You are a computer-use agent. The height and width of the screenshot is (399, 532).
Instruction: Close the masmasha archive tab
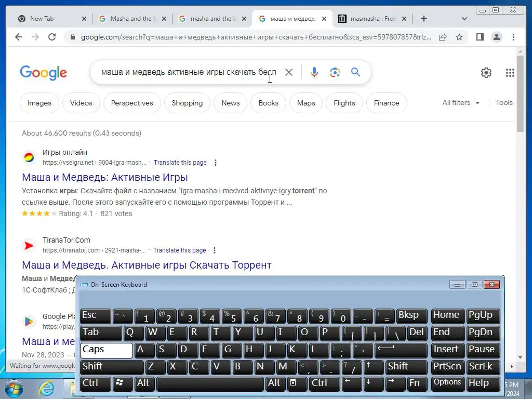coord(404,19)
